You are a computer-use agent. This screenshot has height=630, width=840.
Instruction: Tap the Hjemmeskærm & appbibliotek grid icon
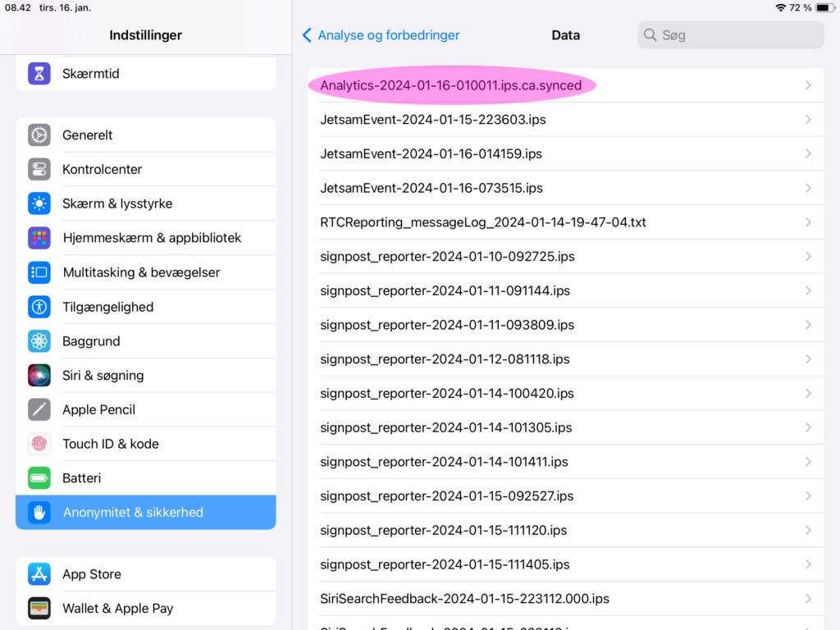coord(39,238)
